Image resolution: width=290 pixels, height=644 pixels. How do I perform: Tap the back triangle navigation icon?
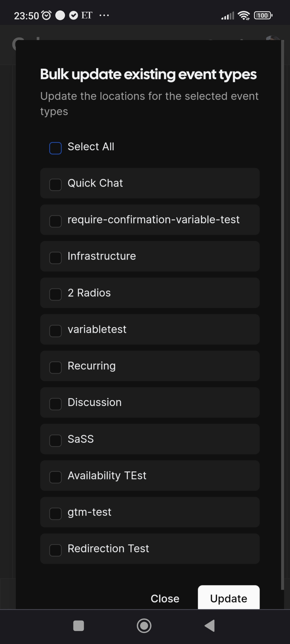[210, 626]
